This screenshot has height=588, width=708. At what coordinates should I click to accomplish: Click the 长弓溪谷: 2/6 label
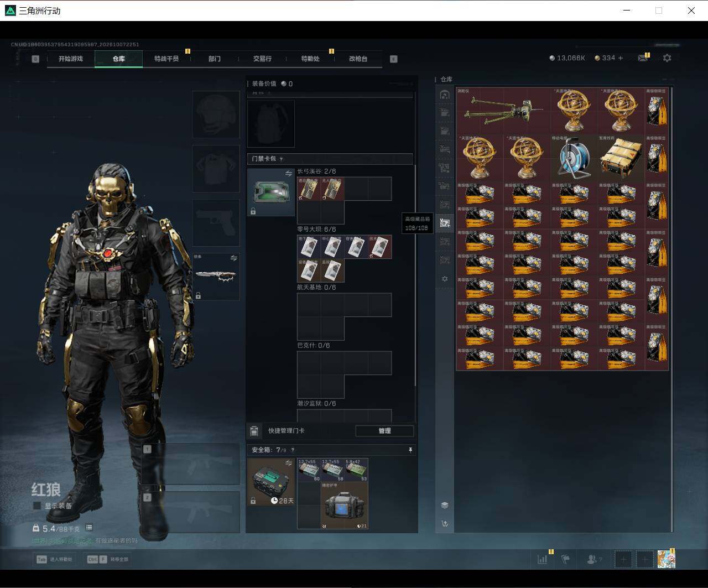[316, 171]
